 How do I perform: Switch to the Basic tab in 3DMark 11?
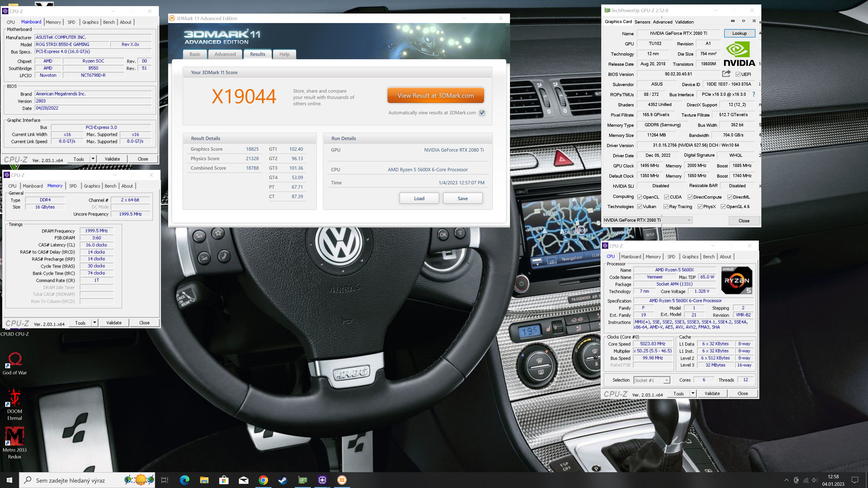pyautogui.click(x=195, y=54)
